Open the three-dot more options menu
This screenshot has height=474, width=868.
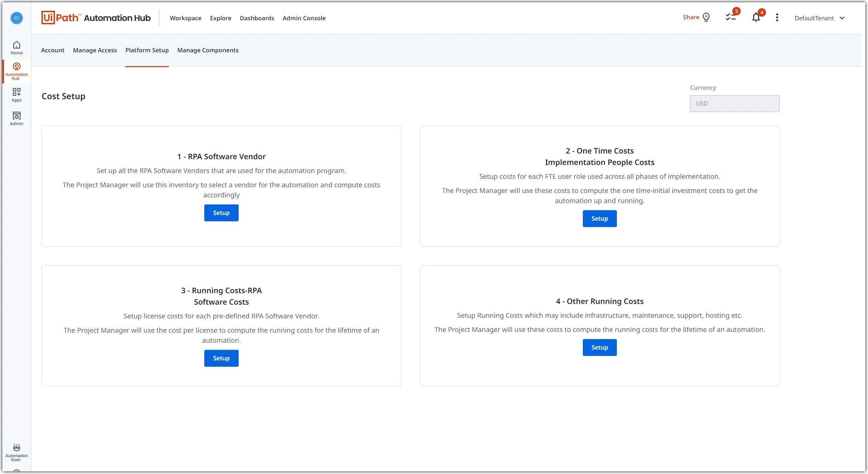(777, 18)
